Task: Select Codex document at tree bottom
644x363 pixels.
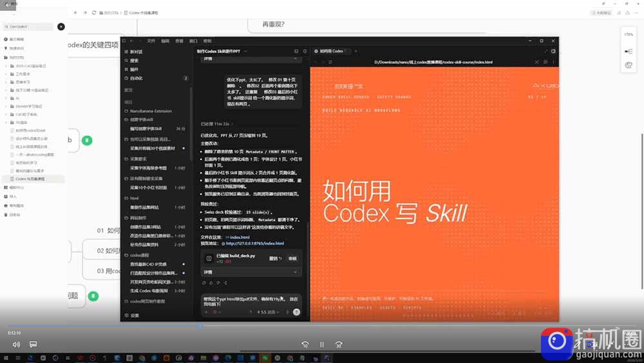Action: coord(33,179)
